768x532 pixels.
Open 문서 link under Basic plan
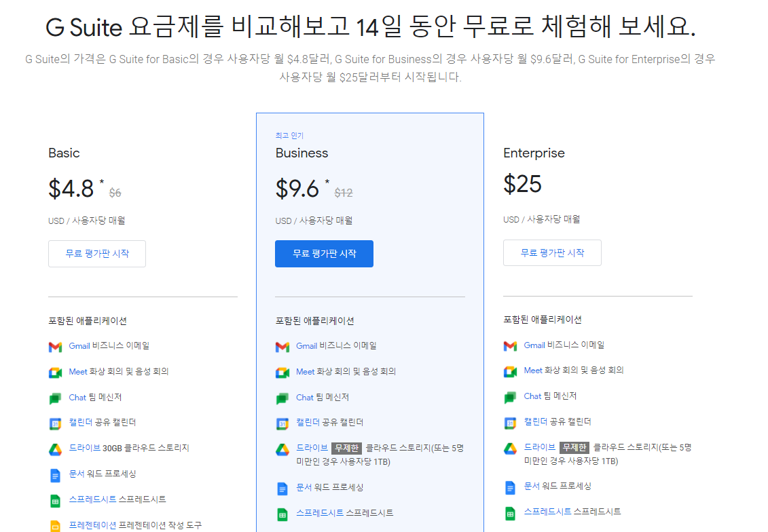click(x=77, y=474)
